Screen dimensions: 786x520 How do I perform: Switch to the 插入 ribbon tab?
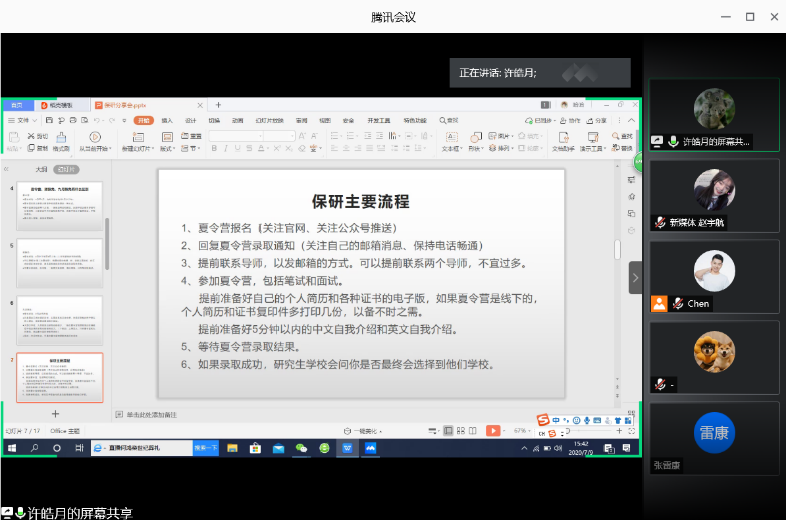tap(167, 120)
